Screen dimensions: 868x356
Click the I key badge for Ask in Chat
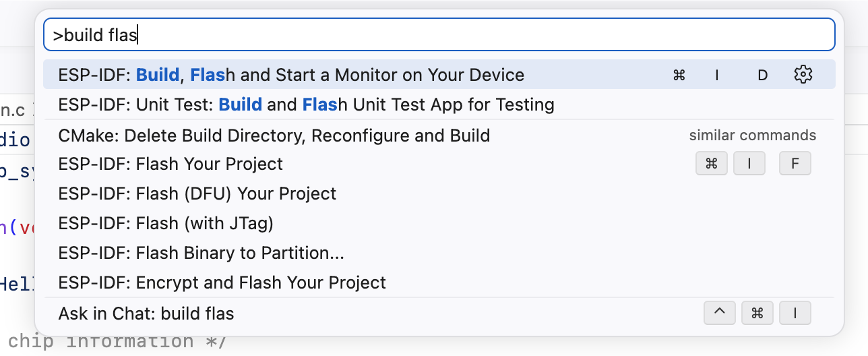795,313
